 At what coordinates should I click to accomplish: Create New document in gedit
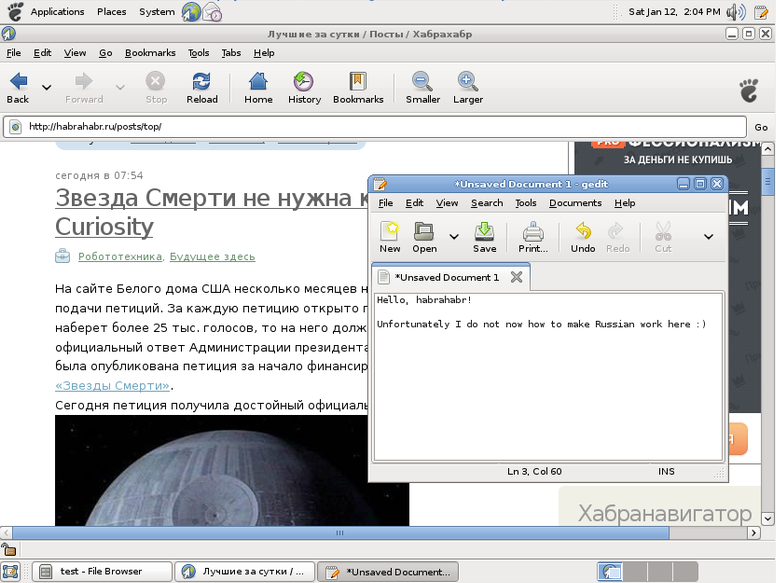390,237
